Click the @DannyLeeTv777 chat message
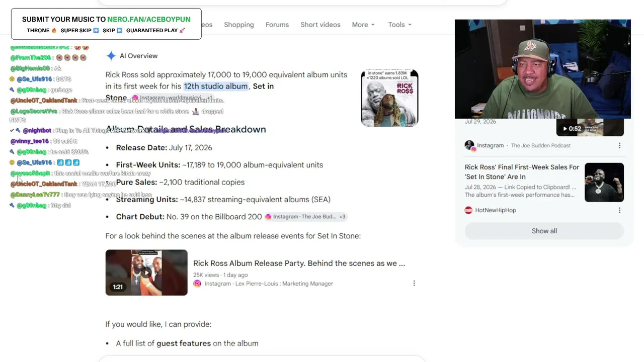The width and height of the screenshot is (644, 362). click(x=81, y=195)
